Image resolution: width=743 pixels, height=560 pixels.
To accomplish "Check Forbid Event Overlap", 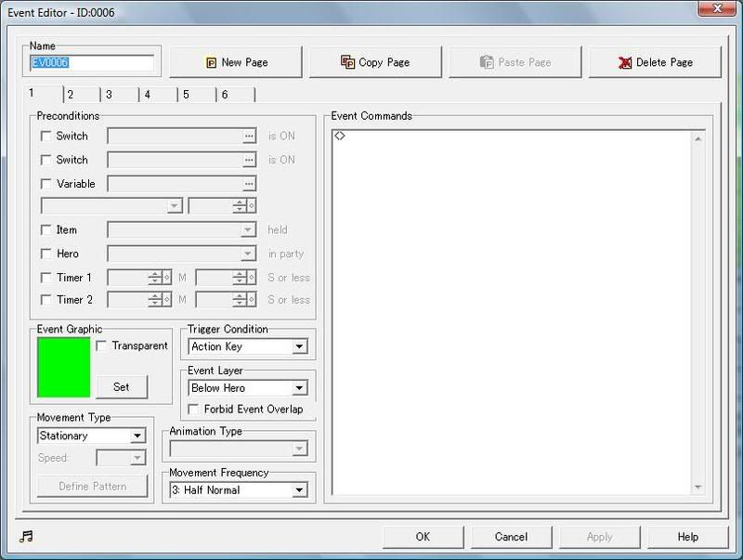I will (193, 410).
